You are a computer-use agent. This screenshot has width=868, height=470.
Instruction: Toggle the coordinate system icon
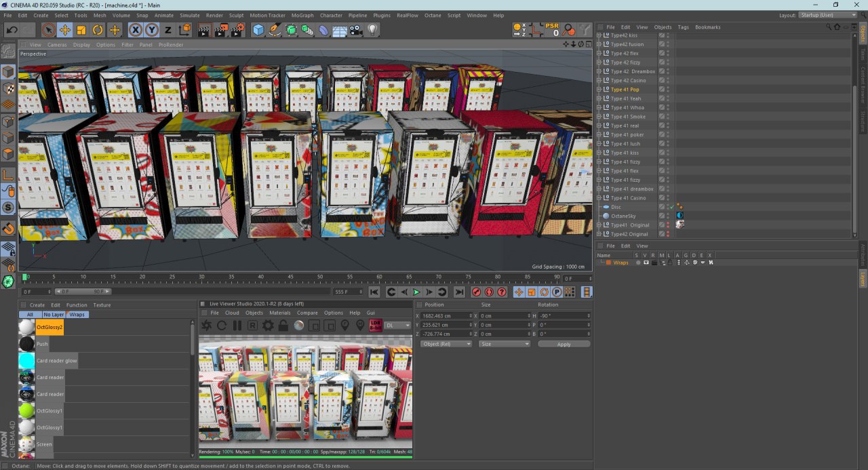[184, 30]
